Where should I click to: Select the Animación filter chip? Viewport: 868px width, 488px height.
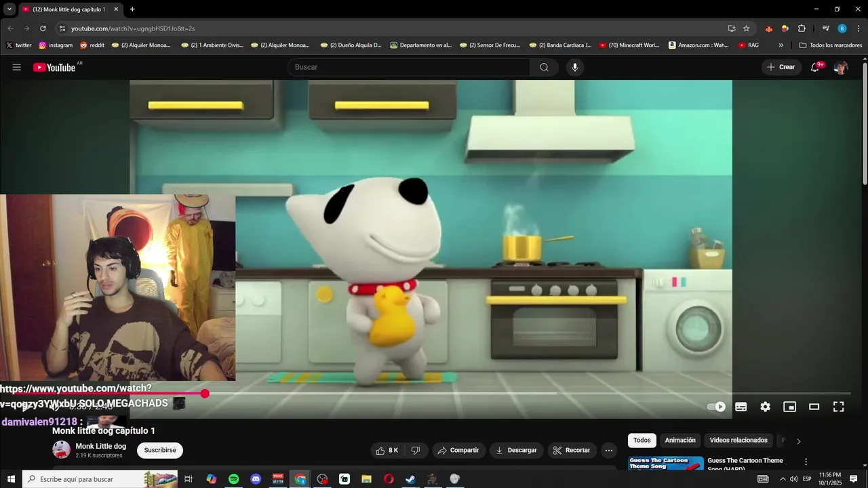click(x=680, y=441)
